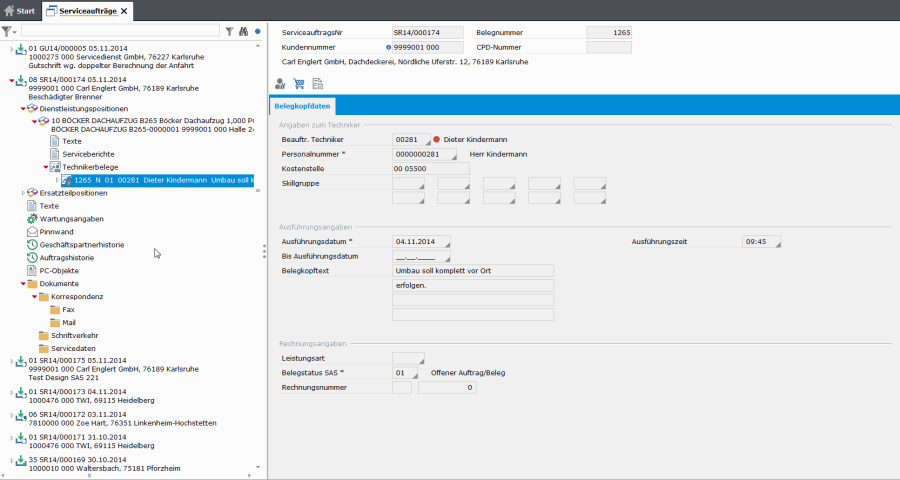Close the Serviceaufträge tab
The height and width of the screenshot is (480, 900).
pyautogui.click(x=123, y=10)
